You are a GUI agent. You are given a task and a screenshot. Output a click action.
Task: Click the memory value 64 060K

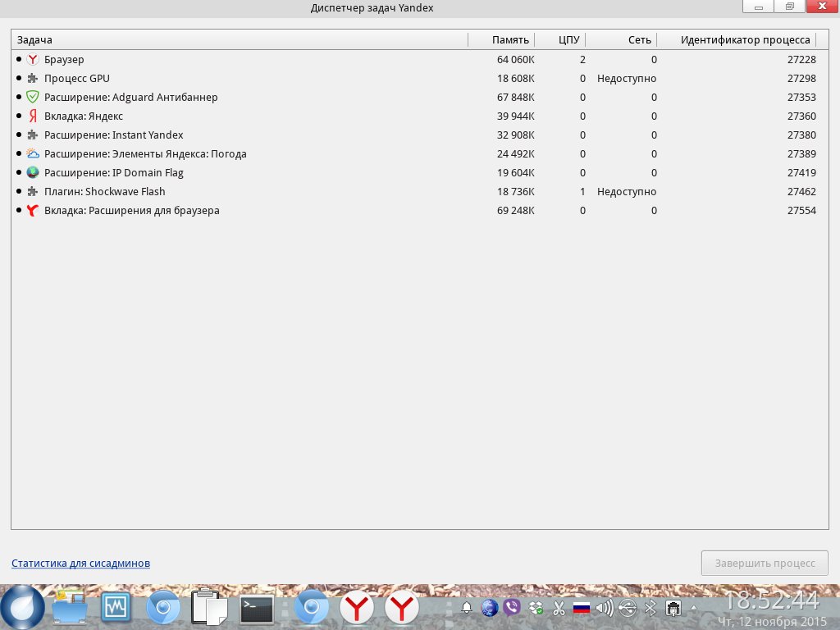(x=515, y=59)
